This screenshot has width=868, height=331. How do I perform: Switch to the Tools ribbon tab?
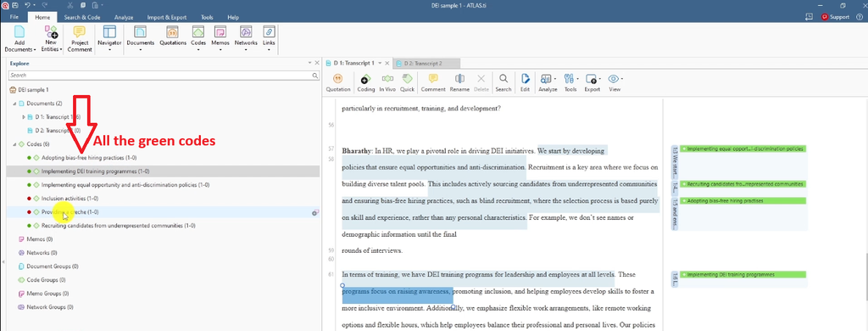207,17
